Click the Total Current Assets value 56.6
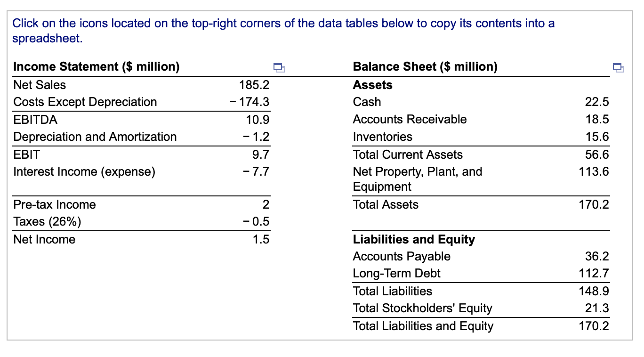The height and width of the screenshot is (357, 644). tap(597, 154)
